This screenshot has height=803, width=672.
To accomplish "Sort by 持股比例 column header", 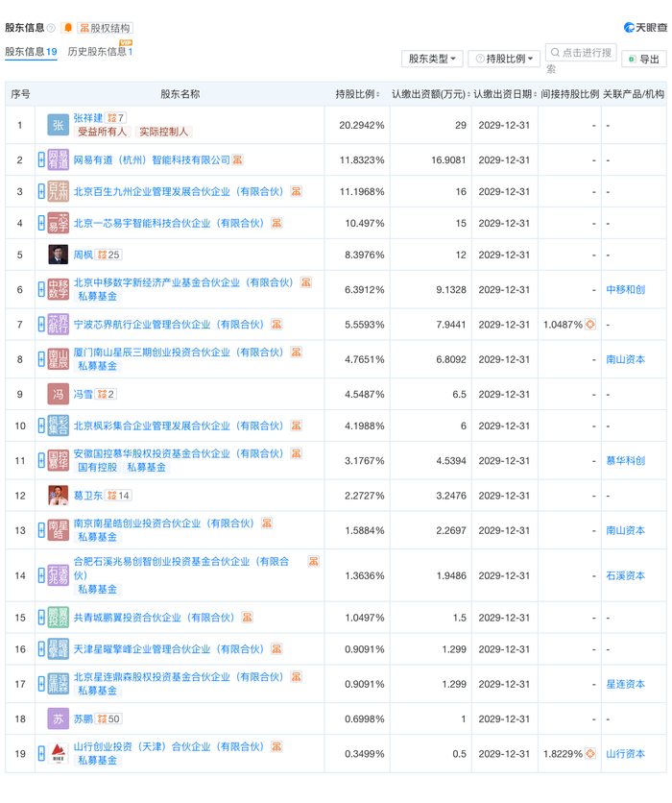I will 358,94.
